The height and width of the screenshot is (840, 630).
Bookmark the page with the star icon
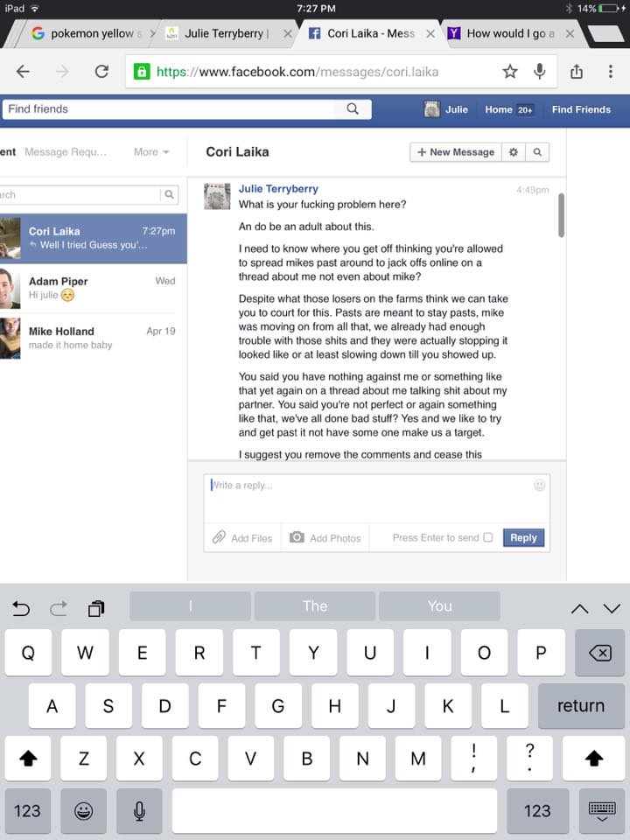510,71
